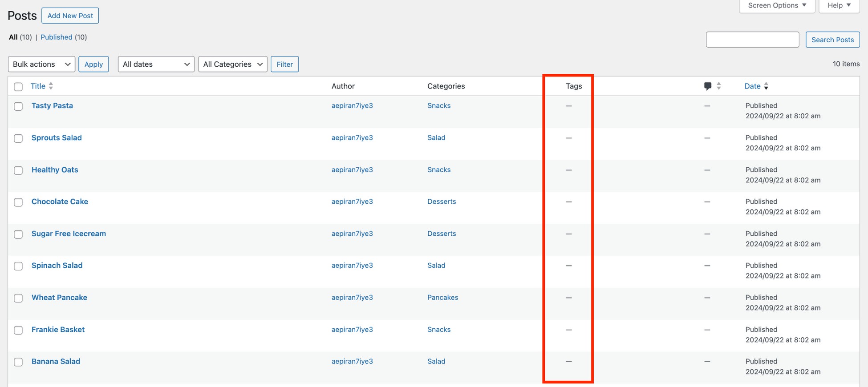Open the Bulk actions dropdown
Viewport: 868px width, 387px height.
[x=41, y=64]
